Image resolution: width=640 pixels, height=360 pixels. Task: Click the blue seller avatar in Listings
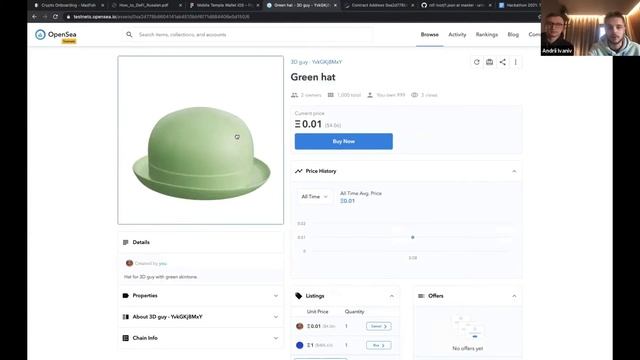(300, 345)
